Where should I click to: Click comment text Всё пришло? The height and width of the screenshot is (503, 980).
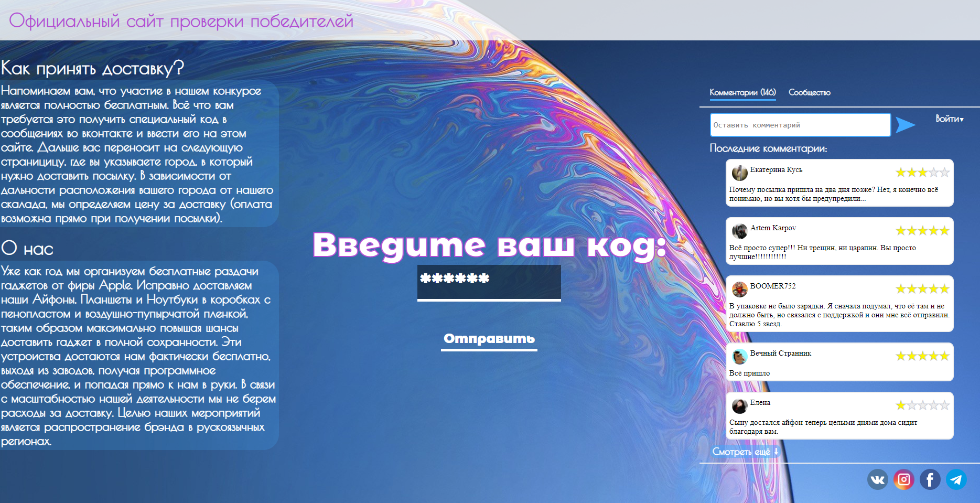[749, 373]
